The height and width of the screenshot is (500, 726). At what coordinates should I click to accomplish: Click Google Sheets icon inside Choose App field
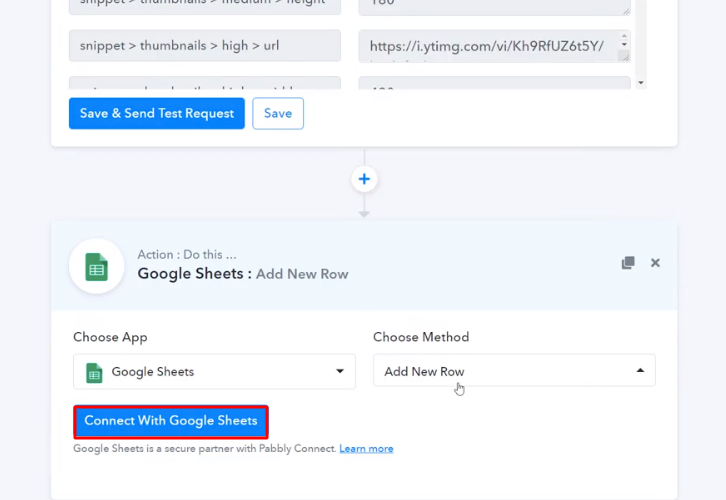click(94, 373)
